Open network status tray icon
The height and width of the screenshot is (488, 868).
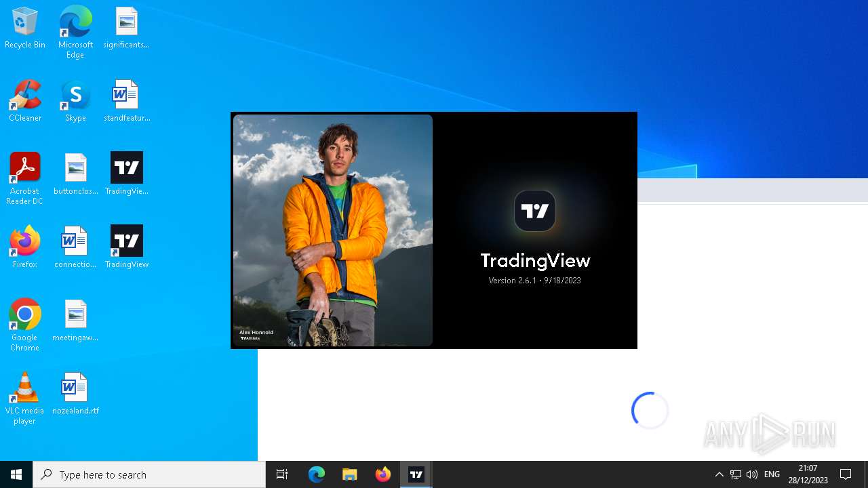coord(736,474)
